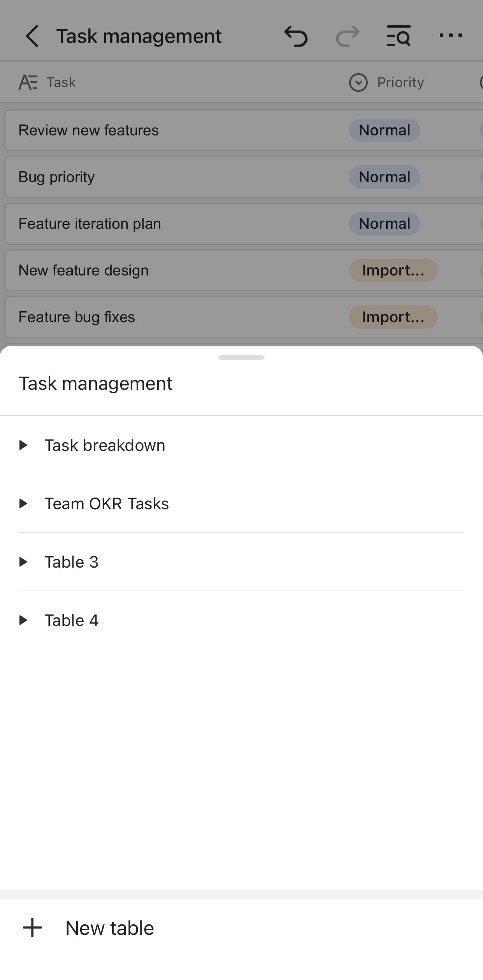This screenshot has width=483, height=980.
Task: Click the Import priority tag on New feature design
Action: pos(393,270)
